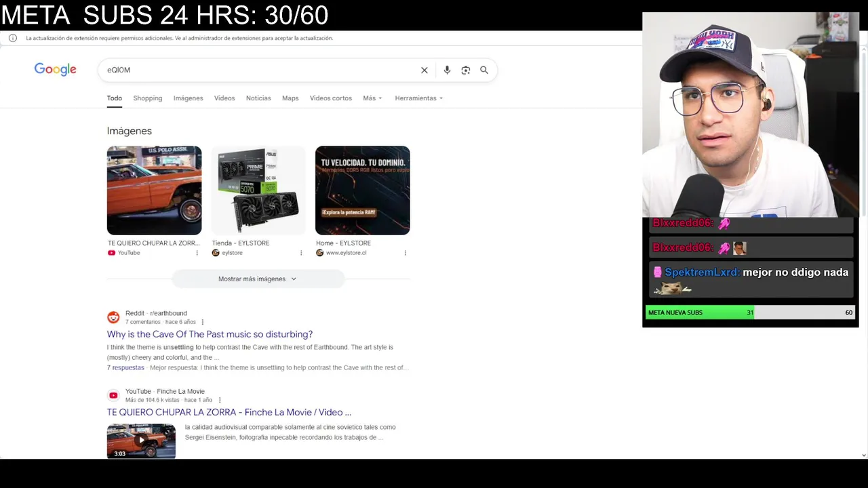Open options for the YouTube image result

click(x=197, y=253)
